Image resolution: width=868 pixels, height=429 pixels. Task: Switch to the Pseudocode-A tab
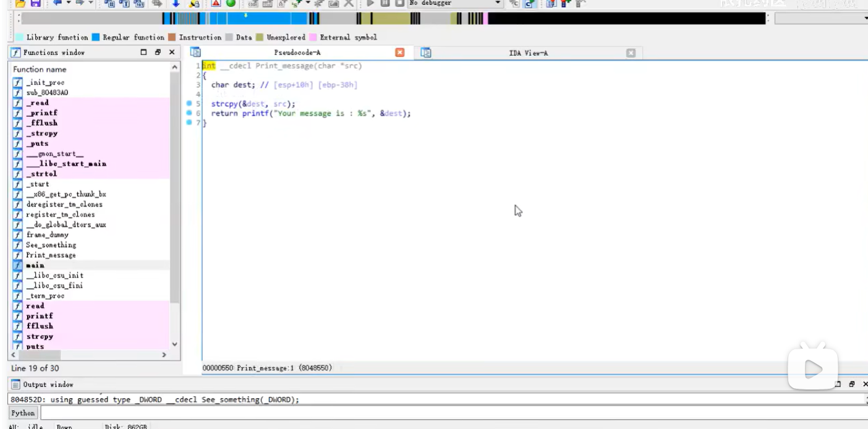pyautogui.click(x=297, y=53)
